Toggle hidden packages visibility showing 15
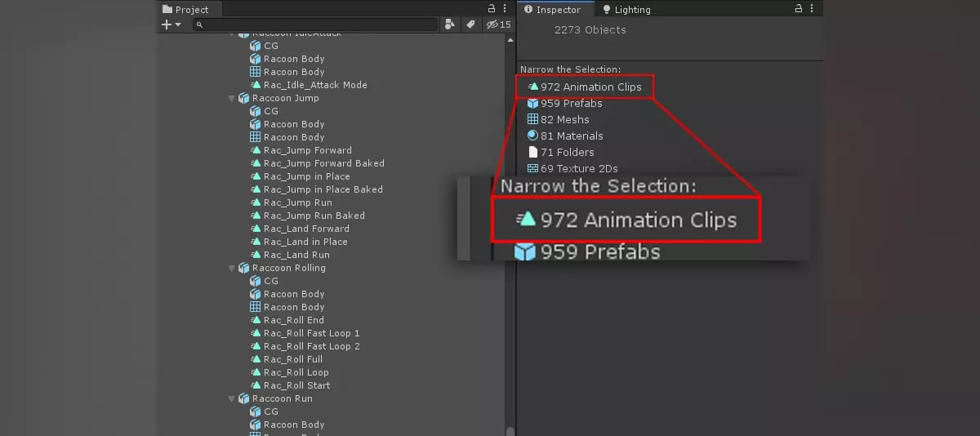This screenshot has height=436, width=980. [498, 24]
